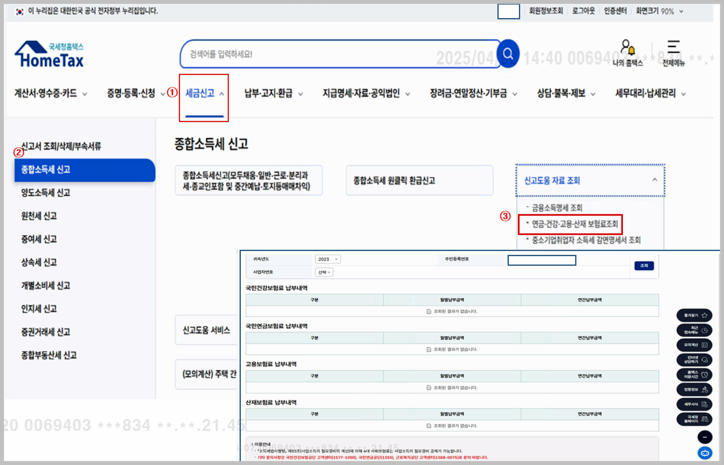Click the 홈택스 이용시간 clock floating button
This screenshot has width=724, height=465.
(x=694, y=374)
